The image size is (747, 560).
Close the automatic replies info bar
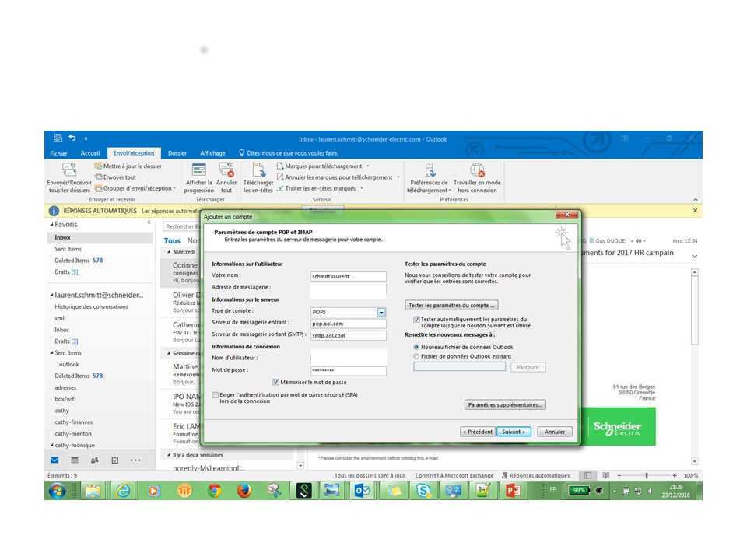695,211
